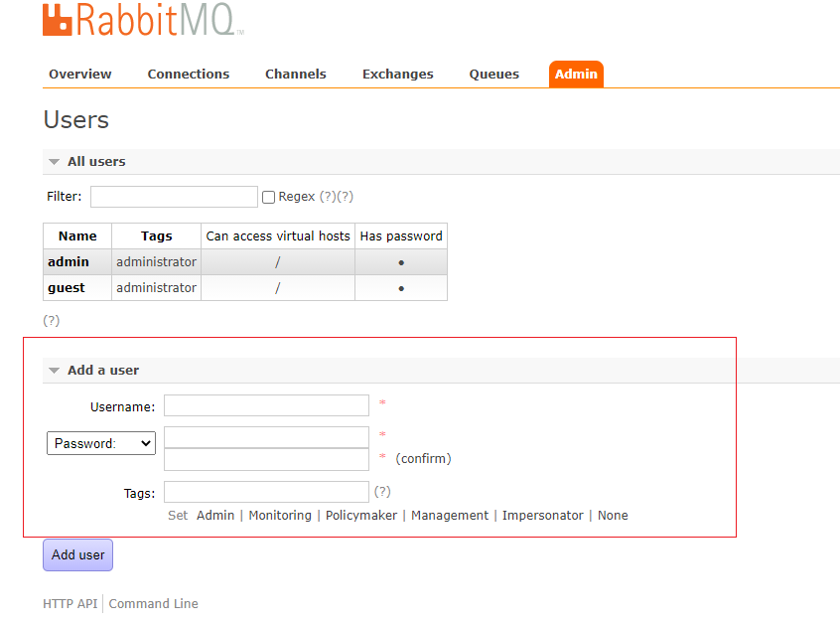The height and width of the screenshot is (625, 840).
Task: Open the HTTP API link
Action: [70, 604]
